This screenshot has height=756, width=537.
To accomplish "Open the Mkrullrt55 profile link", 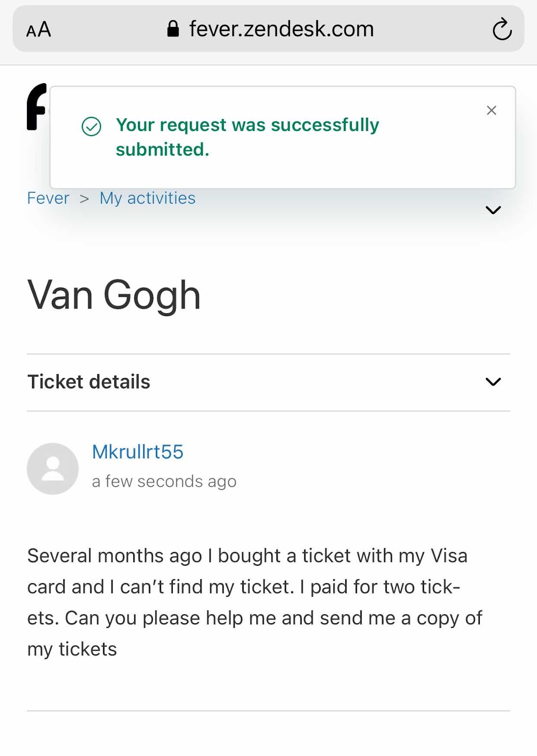I will click(x=137, y=452).
